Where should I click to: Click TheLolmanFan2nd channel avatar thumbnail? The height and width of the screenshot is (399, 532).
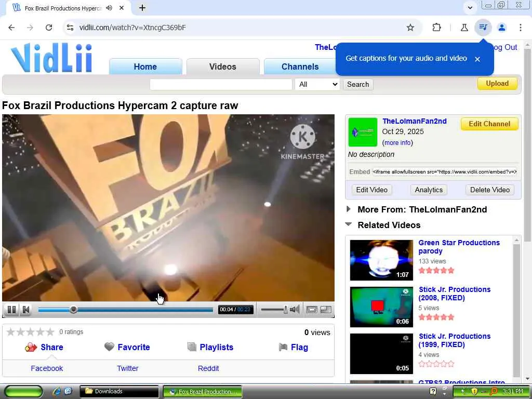[363, 132]
